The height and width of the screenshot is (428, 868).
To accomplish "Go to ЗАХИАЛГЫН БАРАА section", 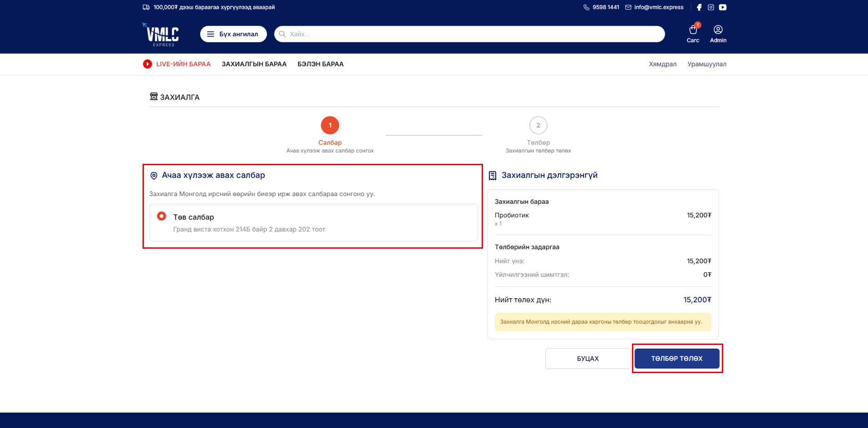I will (x=254, y=64).
